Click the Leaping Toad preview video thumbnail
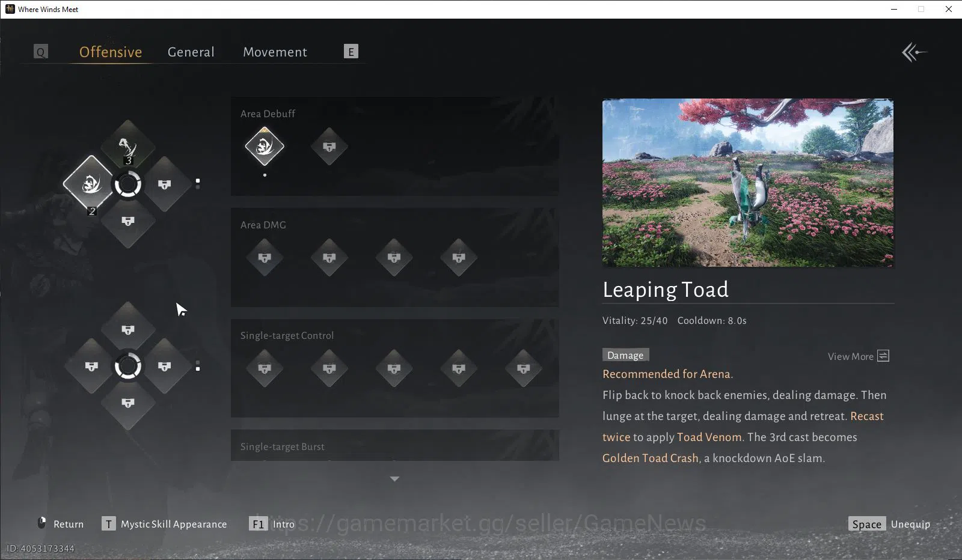Viewport: 962px width, 560px height. click(x=748, y=183)
